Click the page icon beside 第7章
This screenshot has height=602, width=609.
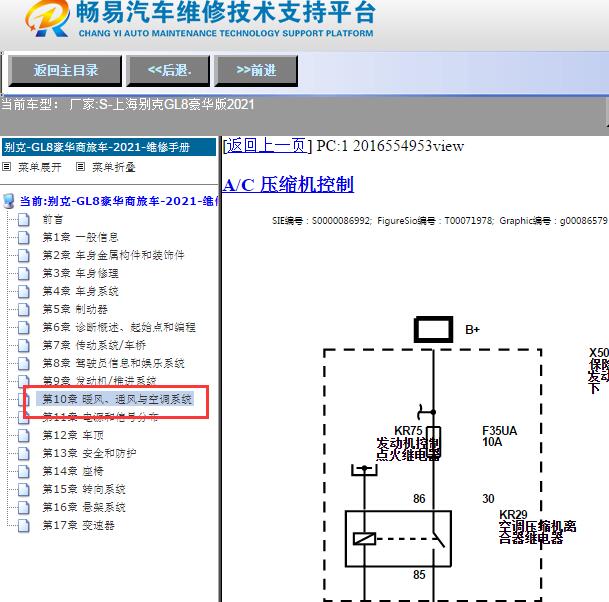tap(24, 345)
